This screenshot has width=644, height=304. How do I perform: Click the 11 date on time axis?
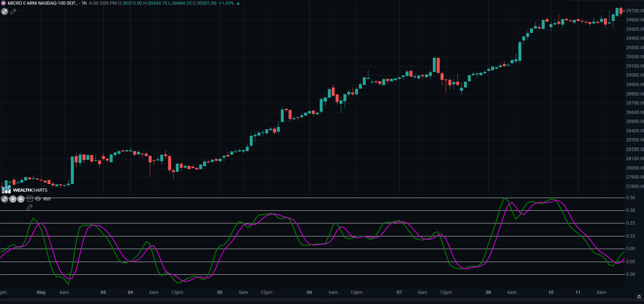tap(578, 292)
